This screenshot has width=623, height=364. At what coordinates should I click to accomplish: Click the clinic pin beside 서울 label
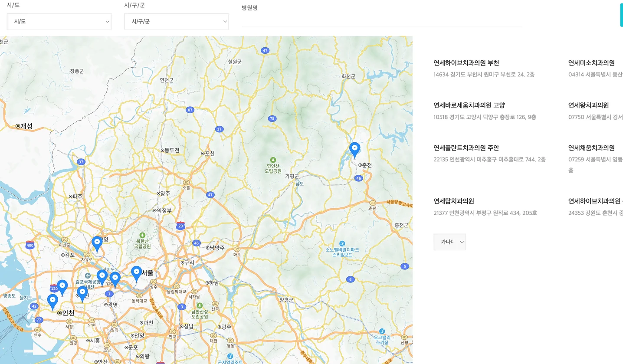[137, 274]
